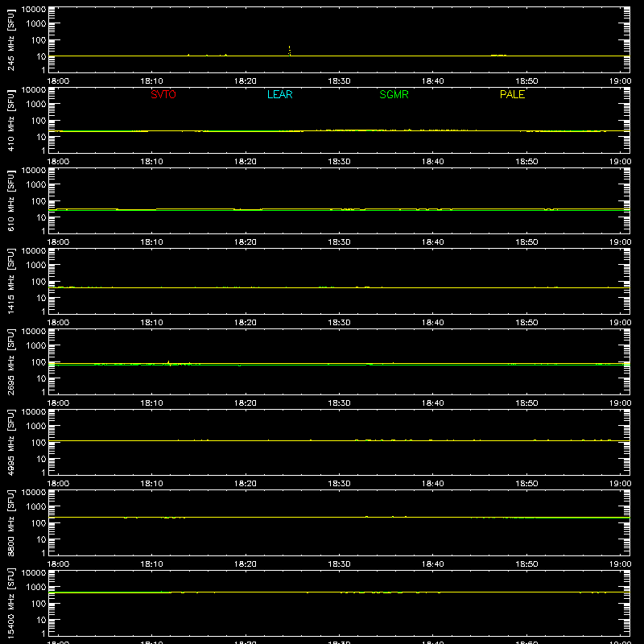
Task: Click the cyan LEAR station label
Action: click(279, 94)
